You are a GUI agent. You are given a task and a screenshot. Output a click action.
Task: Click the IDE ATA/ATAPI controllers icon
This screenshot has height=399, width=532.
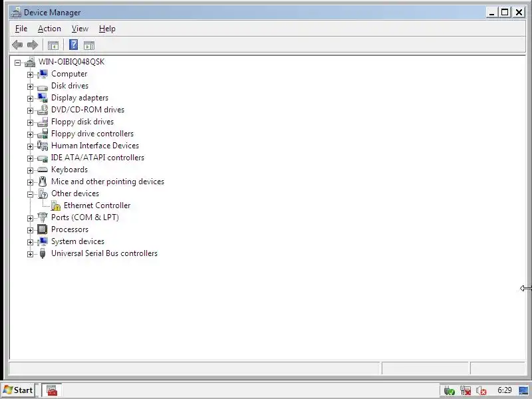[43, 158]
